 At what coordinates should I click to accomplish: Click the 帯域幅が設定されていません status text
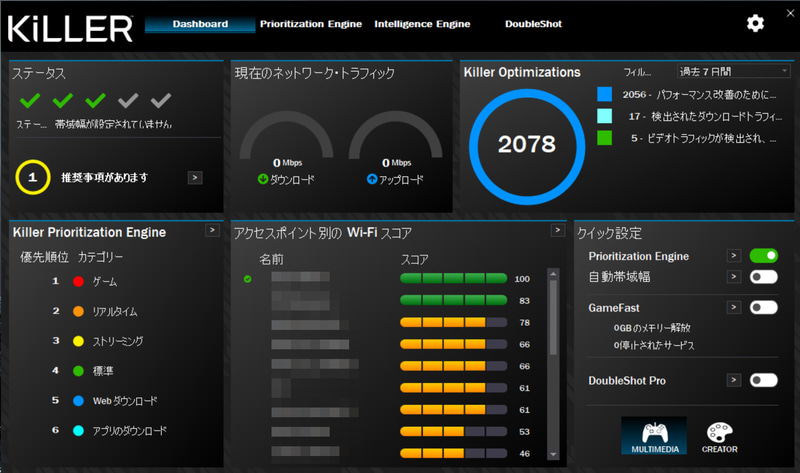[113, 124]
